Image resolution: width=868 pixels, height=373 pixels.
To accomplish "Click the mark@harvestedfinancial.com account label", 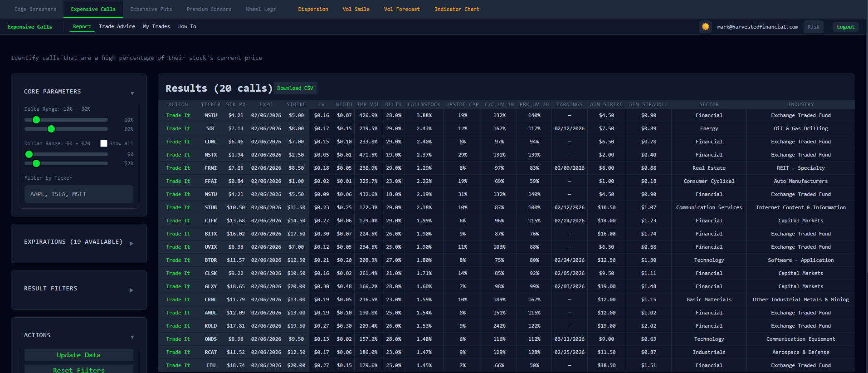I will point(757,27).
